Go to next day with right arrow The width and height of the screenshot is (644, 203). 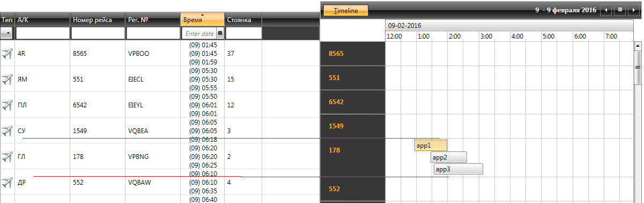(633, 10)
